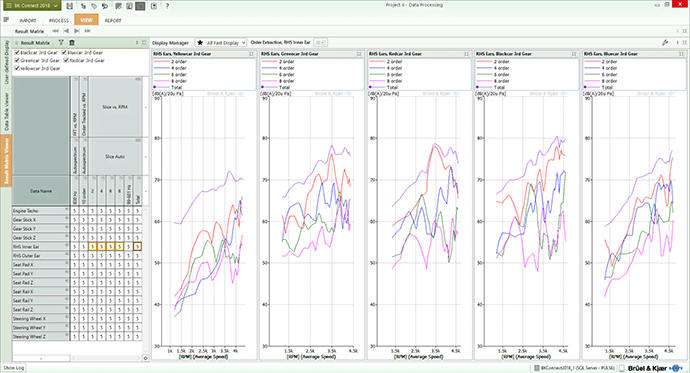This screenshot has height=373, width=690.
Task: Uncheck Redcar 3rd Gear checkbox
Action: click(66, 60)
